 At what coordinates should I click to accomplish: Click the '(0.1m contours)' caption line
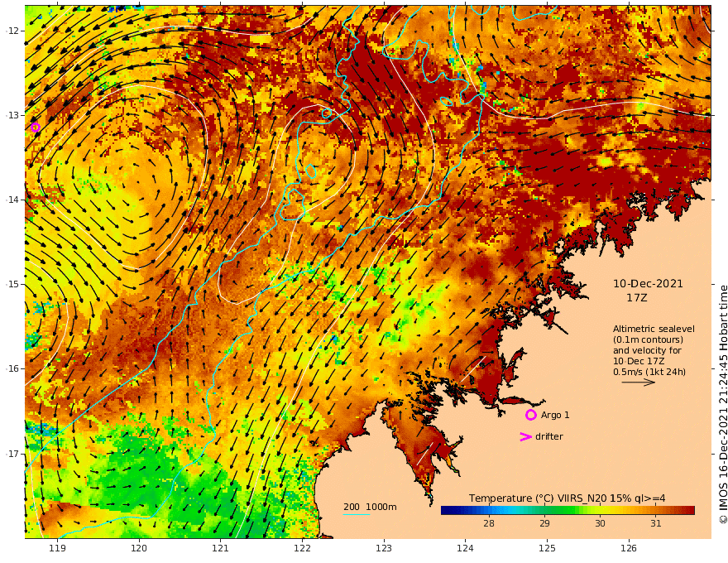pyautogui.click(x=648, y=339)
